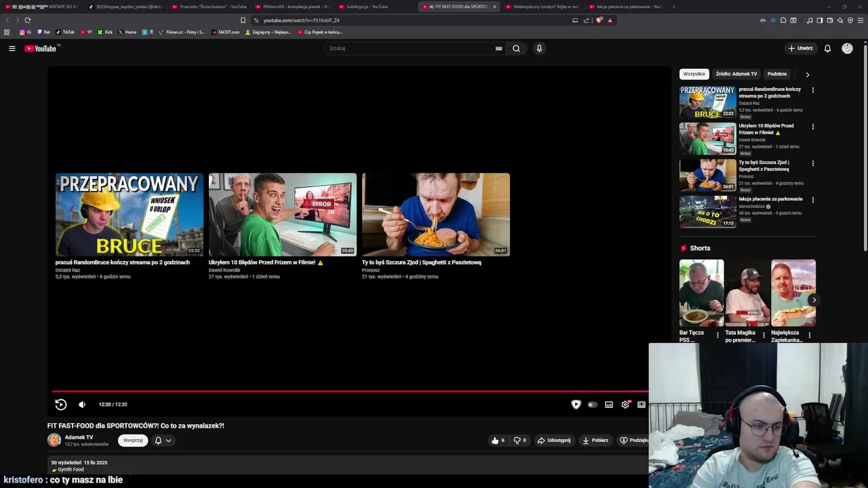Toggle the autoplay switch in player
Viewport: 868px width, 488px height.
point(592,405)
